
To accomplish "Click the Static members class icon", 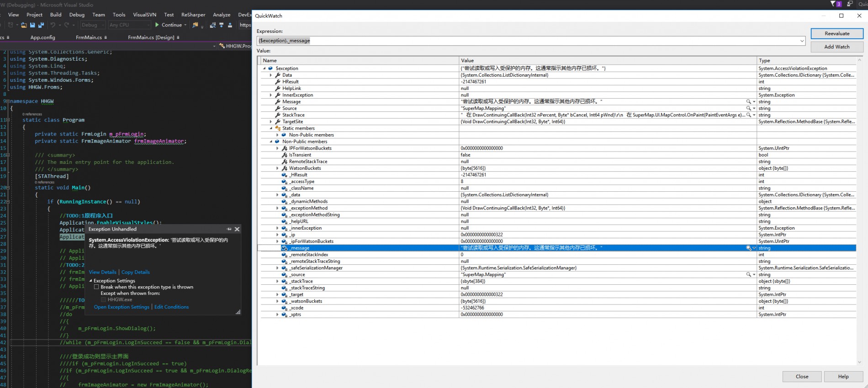I will point(278,128).
